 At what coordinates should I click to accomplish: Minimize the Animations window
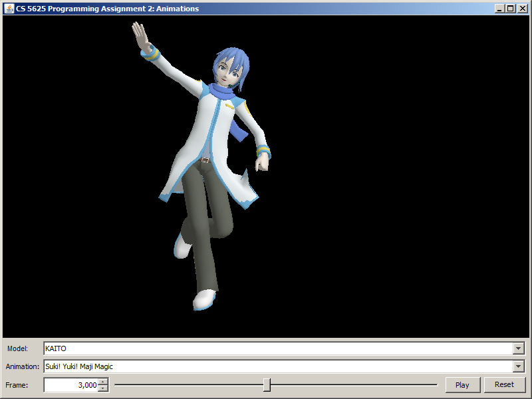pos(499,9)
